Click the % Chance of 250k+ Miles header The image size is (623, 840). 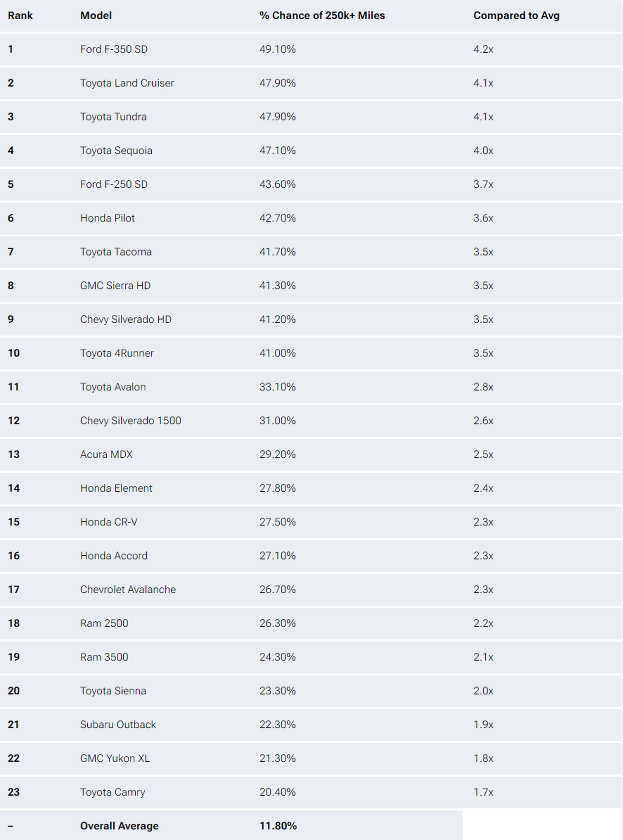point(322,15)
